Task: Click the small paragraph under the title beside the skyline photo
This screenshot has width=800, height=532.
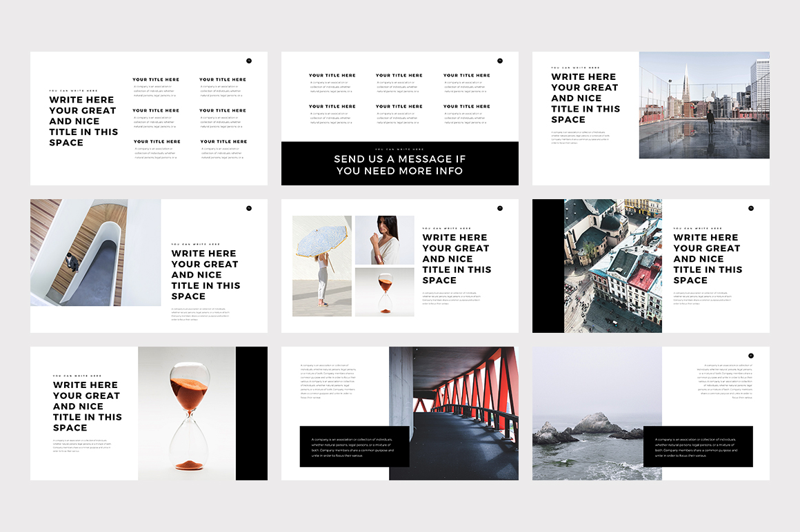Action: (580, 138)
